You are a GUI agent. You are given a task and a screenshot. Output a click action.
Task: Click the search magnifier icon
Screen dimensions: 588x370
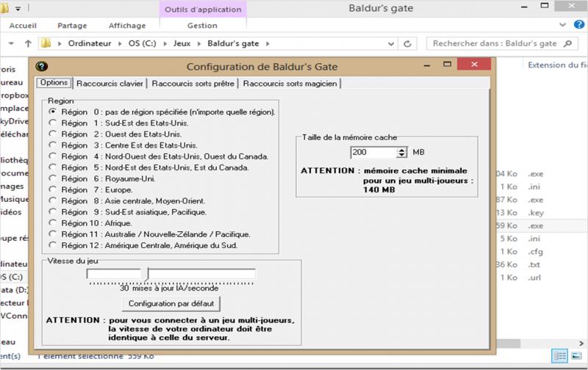tap(568, 43)
